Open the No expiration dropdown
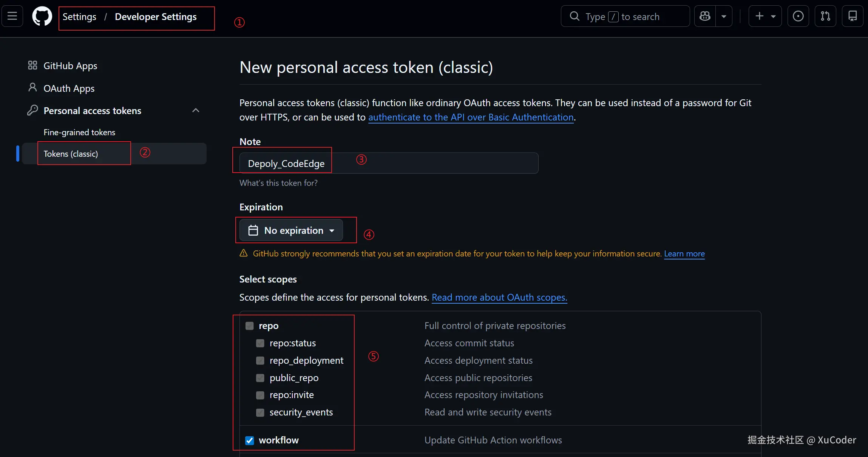This screenshot has height=457, width=868. [x=291, y=230]
